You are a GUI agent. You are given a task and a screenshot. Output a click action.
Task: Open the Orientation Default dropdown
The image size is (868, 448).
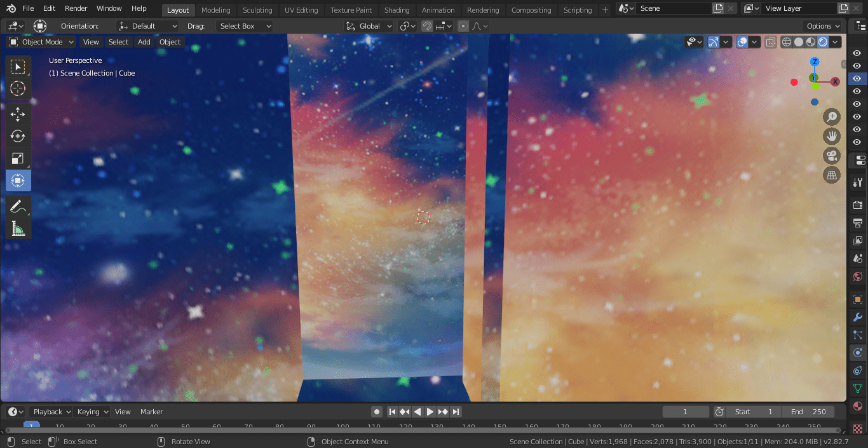pyautogui.click(x=148, y=26)
